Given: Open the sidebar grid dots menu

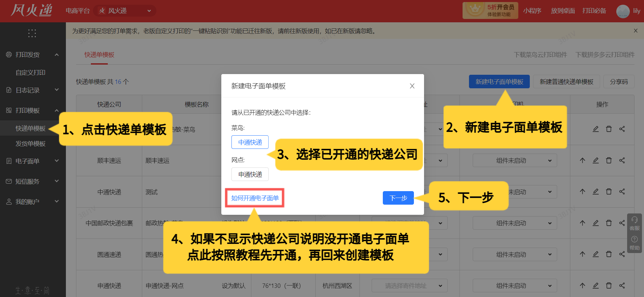Looking at the screenshot, I should [32, 33].
